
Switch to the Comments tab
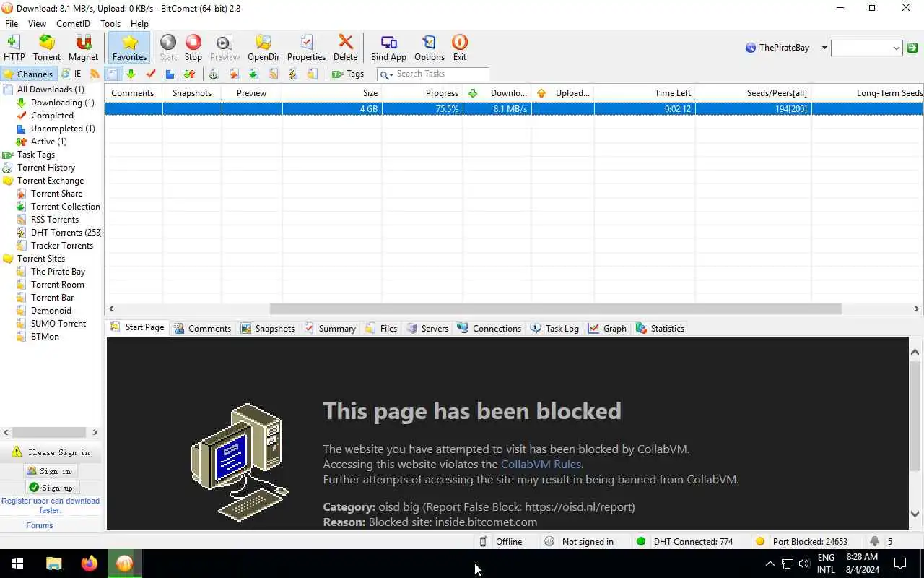[x=202, y=328]
